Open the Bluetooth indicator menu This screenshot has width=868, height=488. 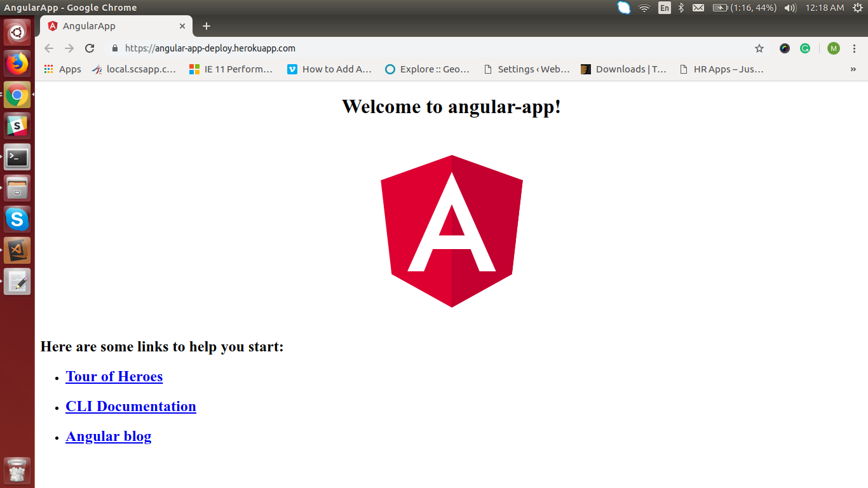[x=681, y=8]
